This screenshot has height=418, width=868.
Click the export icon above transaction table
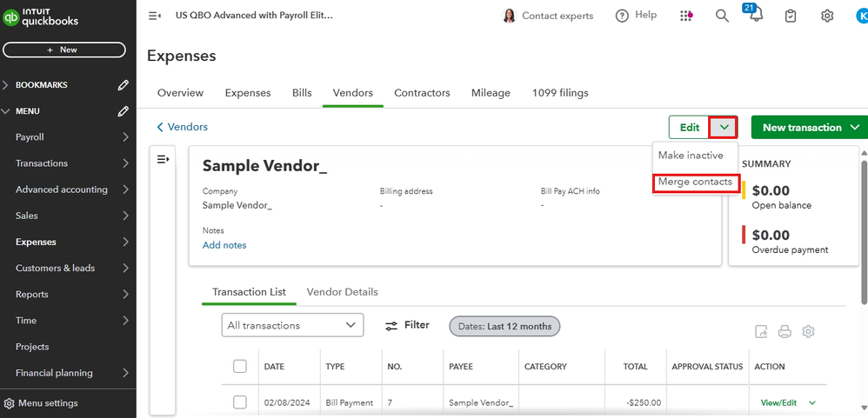pos(761,331)
